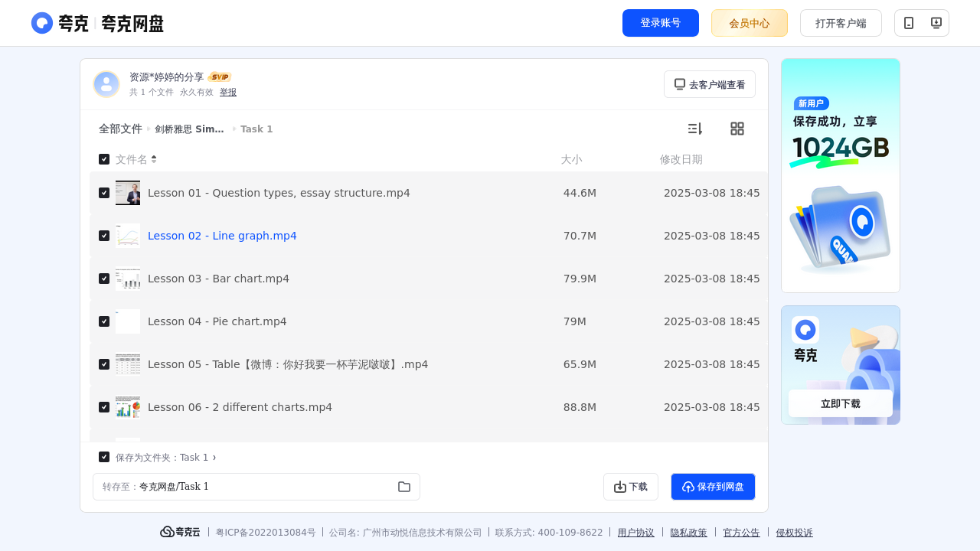Uncheck Lesson 02 Line graph checkbox
980x551 pixels.
(104, 236)
